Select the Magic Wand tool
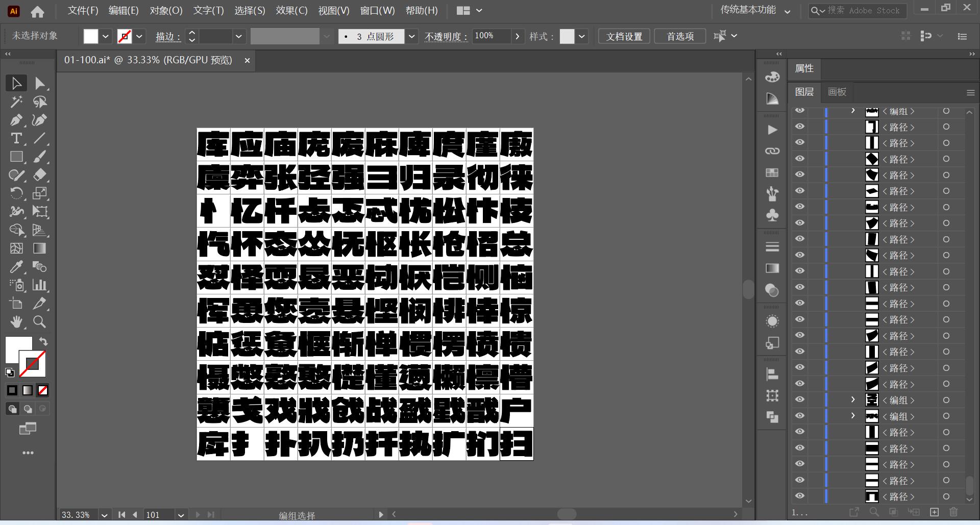This screenshot has width=980, height=525. 16,102
